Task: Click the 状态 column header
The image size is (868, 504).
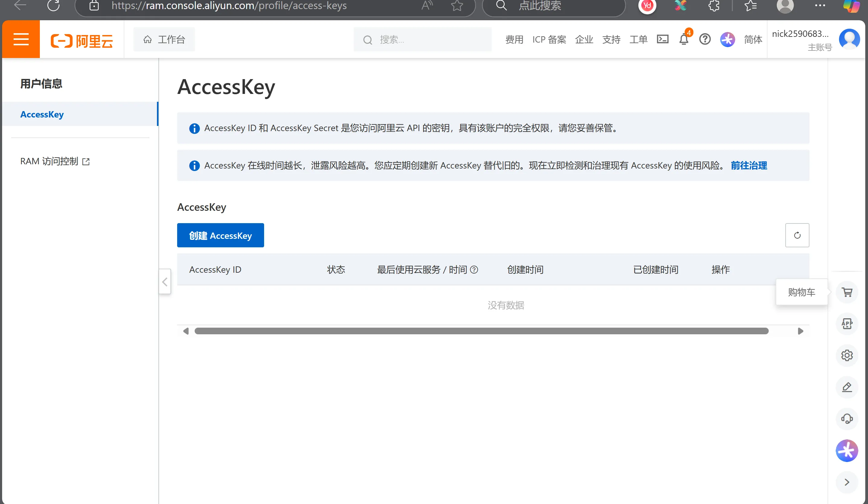Action: click(336, 270)
